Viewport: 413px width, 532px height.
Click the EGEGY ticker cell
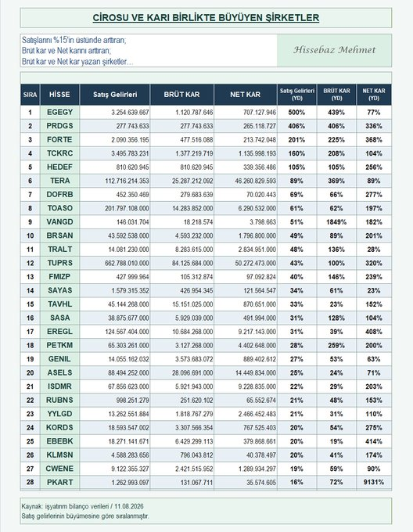pos(59,113)
